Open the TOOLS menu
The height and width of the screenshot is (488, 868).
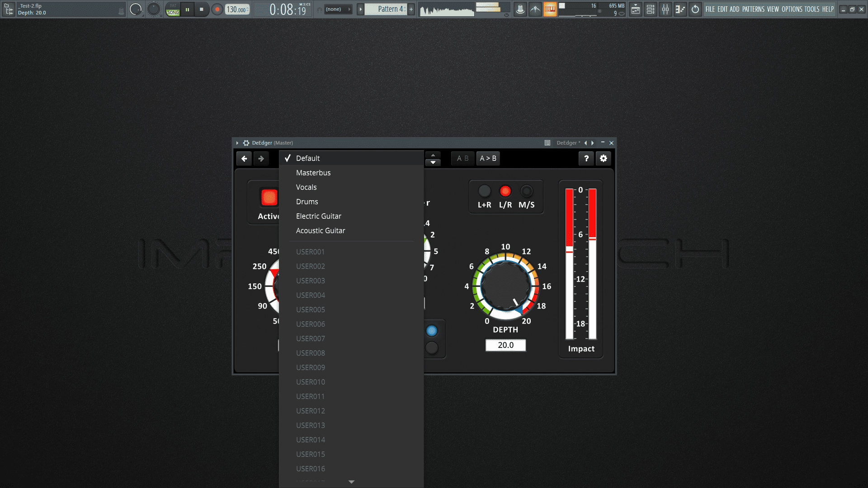coord(812,9)
